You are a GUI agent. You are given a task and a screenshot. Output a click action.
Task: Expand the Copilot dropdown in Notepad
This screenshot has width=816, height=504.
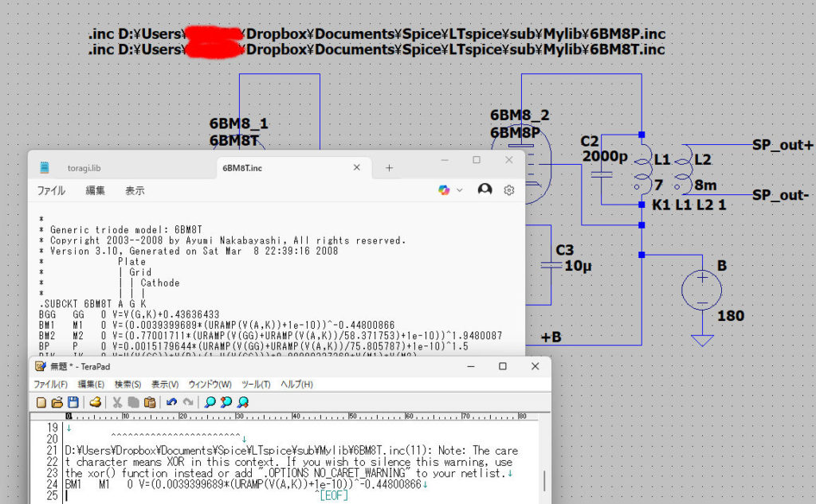tap(460, 190)
